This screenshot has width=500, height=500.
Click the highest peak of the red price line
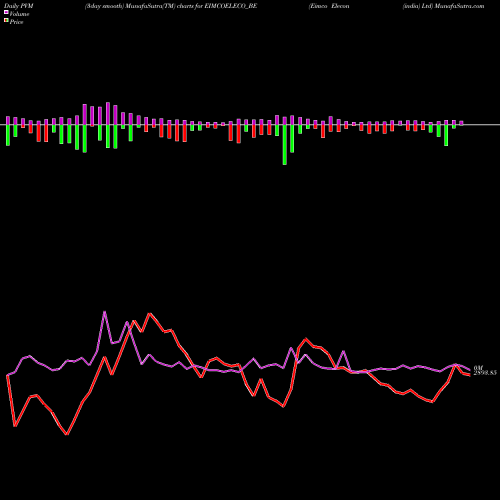(149, 314)
